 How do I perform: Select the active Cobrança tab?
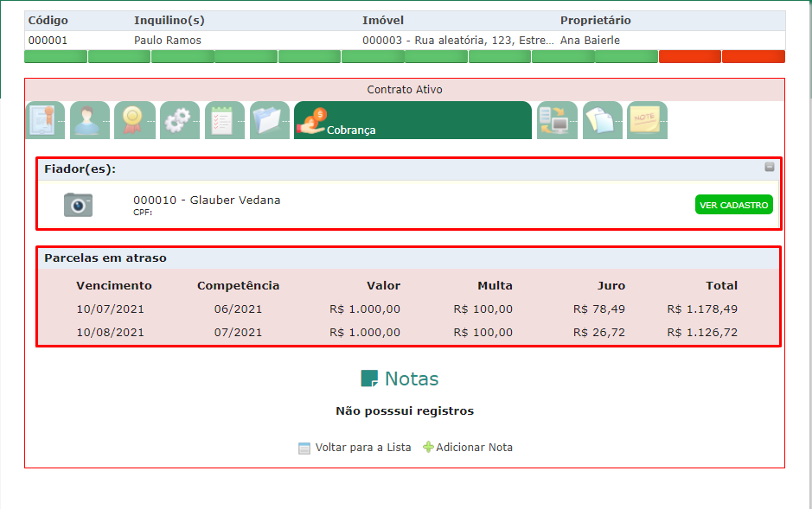(412, 120)
